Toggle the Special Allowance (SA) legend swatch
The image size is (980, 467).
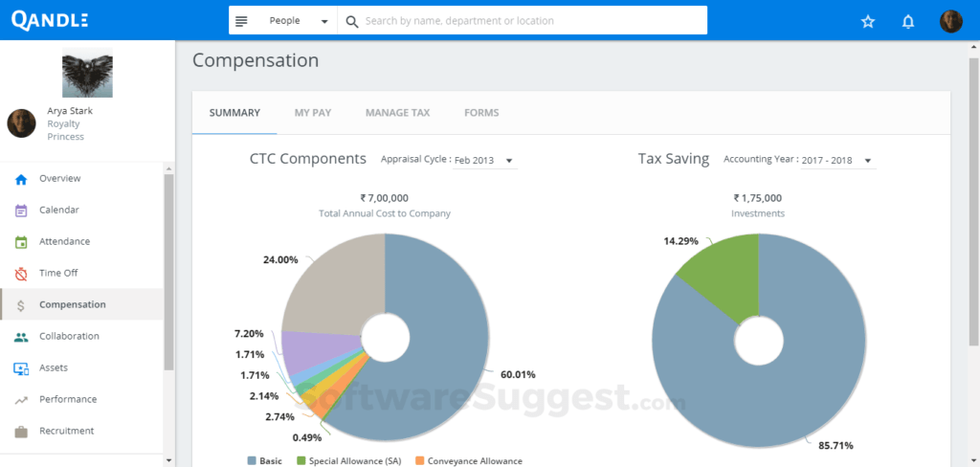[x=301, y=460]
